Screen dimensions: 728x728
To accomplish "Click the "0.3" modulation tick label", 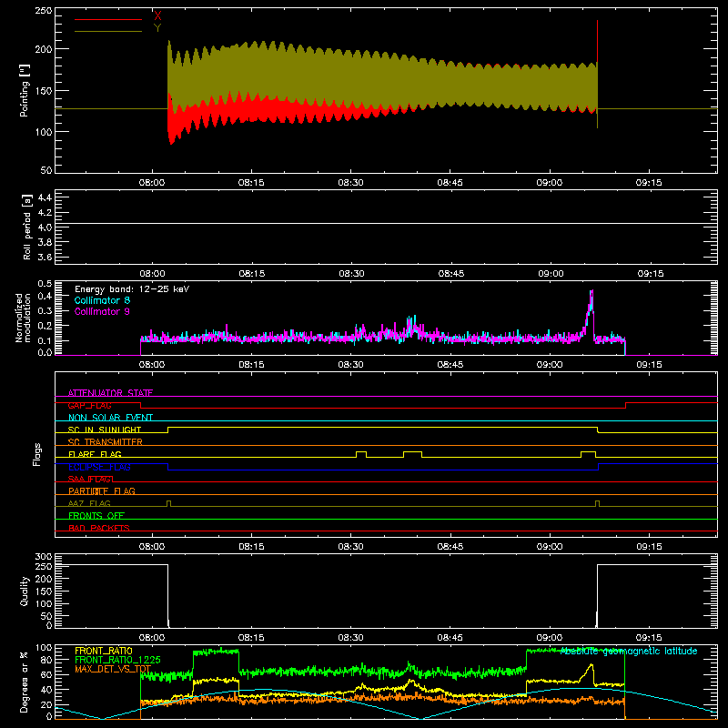I will pyautogui.click(x=45, y=311).
